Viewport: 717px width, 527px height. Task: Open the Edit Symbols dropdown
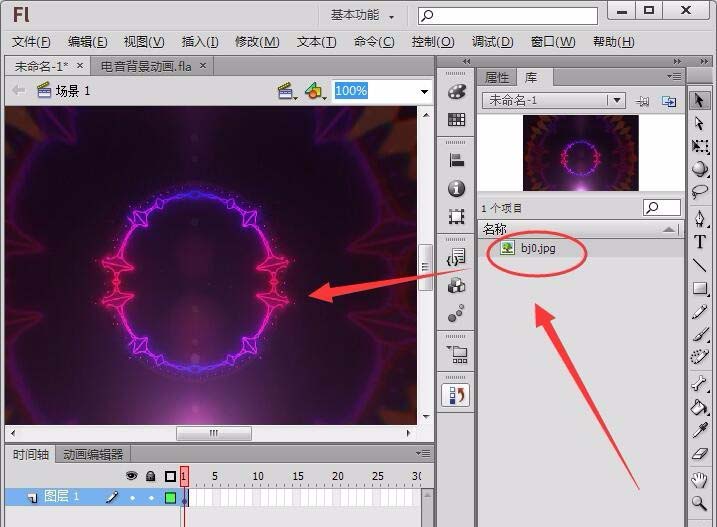point(315,91)
